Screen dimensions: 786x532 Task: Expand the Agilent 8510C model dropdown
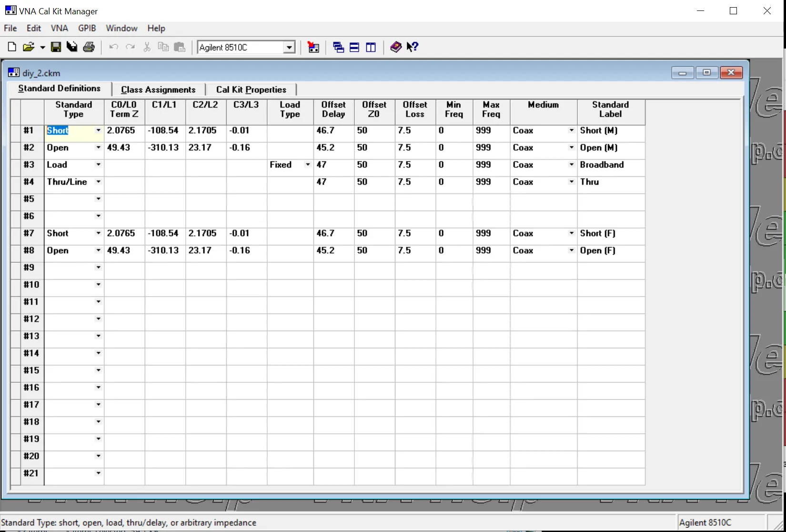click(289, 48)
